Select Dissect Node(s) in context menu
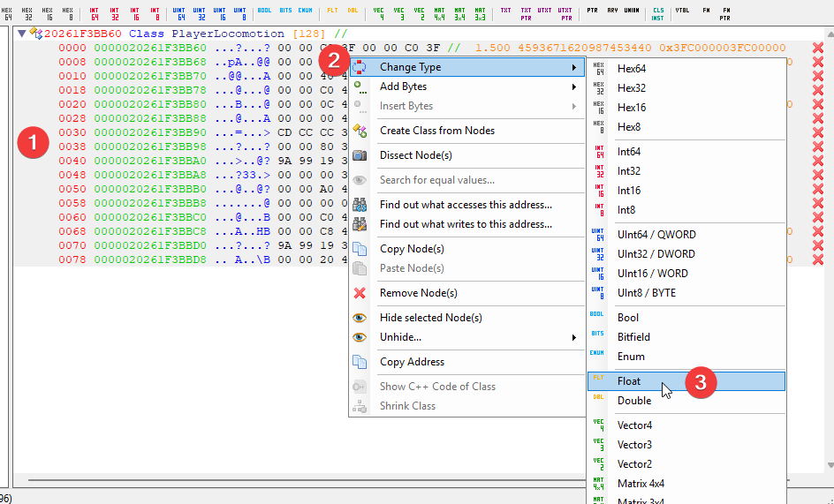 pos(467,155)
